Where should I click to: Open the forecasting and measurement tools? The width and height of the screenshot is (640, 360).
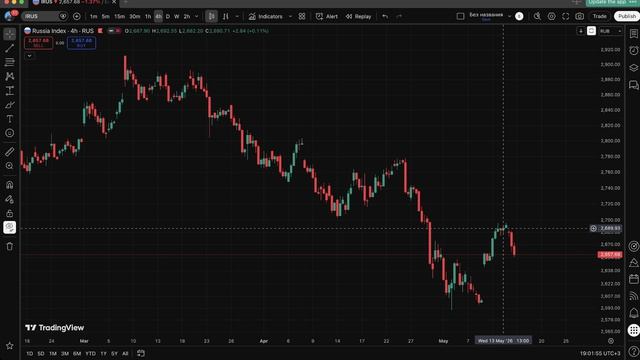pyautogui.click(x=10, y=91)
